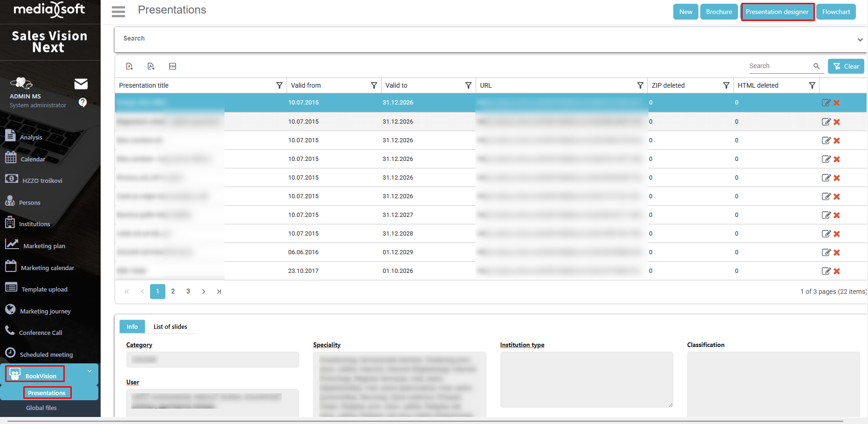Switch to the List of slides tab
Image resolution: width=868 pixels, height=424 pixels.
point(170,327)
